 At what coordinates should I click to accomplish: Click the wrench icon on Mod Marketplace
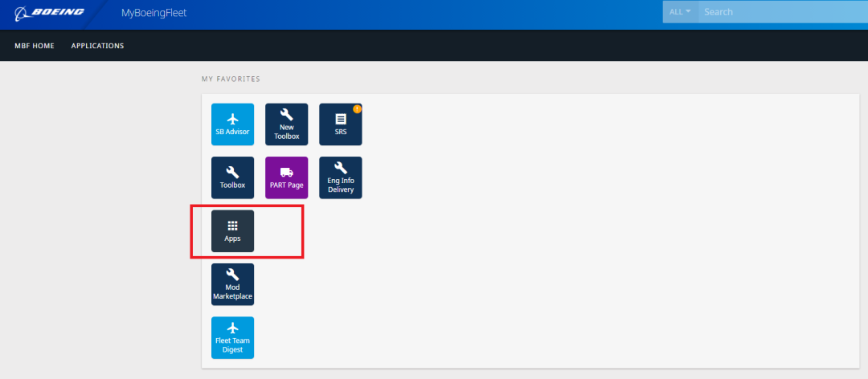232,274
